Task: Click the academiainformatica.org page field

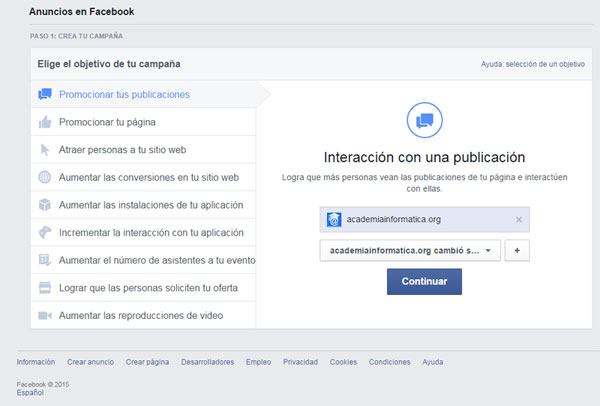Action: (x=424, y=220)
